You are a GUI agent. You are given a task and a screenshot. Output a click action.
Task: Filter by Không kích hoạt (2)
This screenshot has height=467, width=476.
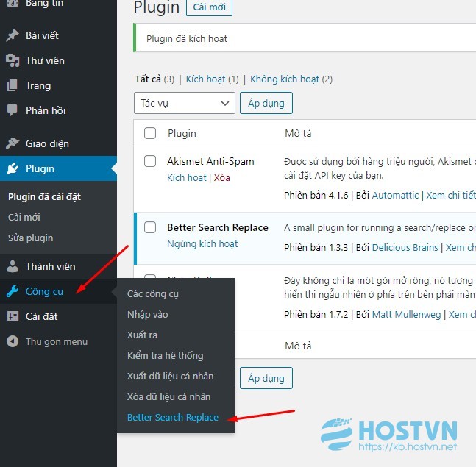pyautogui.click(x=291, y=79)
